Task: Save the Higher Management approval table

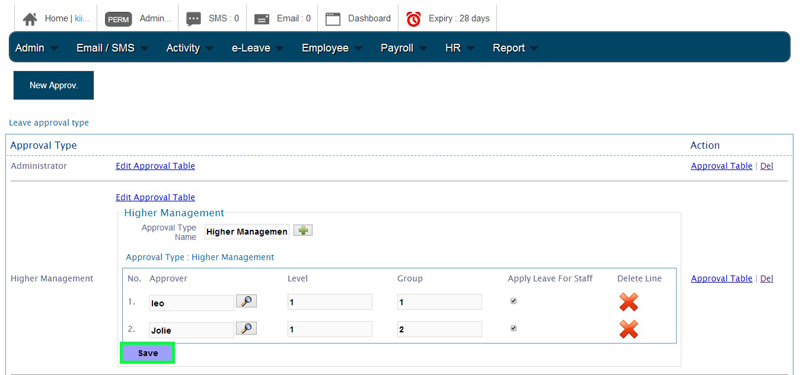Action: pyautogui.click(x=147, y=353)
